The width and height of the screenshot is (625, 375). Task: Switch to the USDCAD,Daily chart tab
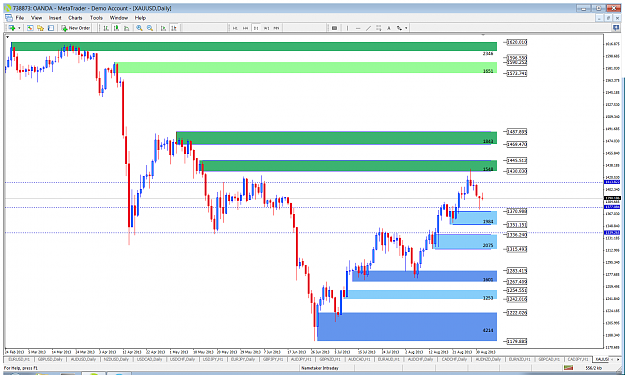(149, 359)
